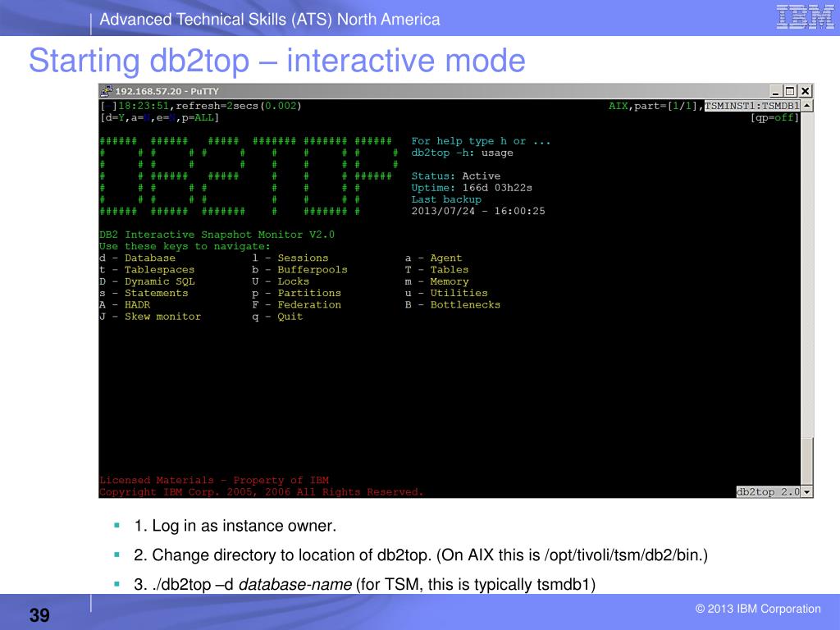Click the 'T - Tables' line

click(x=436, y=269)
